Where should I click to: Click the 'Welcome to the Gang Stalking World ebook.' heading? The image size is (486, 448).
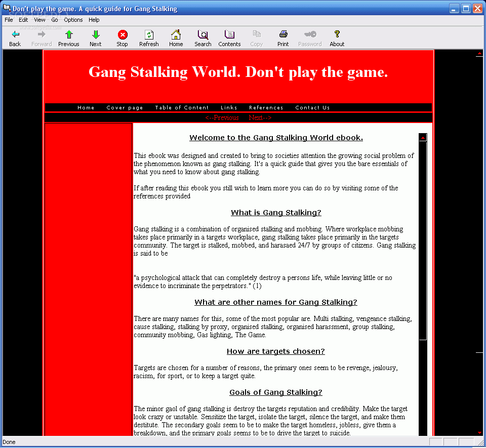pos(276,138)
